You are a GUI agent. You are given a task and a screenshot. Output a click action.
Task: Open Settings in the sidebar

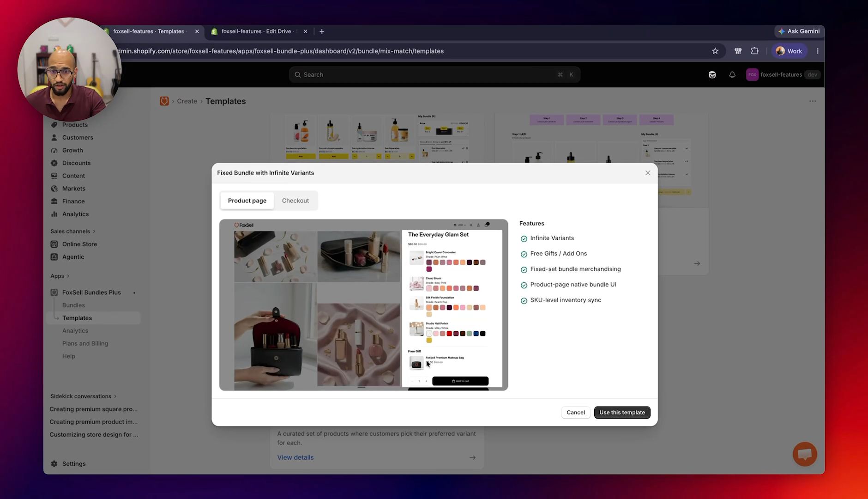(74, 464)
